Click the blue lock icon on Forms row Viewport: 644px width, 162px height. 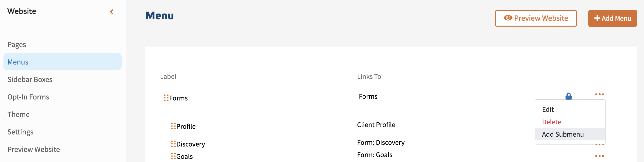click(x=568, y=96)
